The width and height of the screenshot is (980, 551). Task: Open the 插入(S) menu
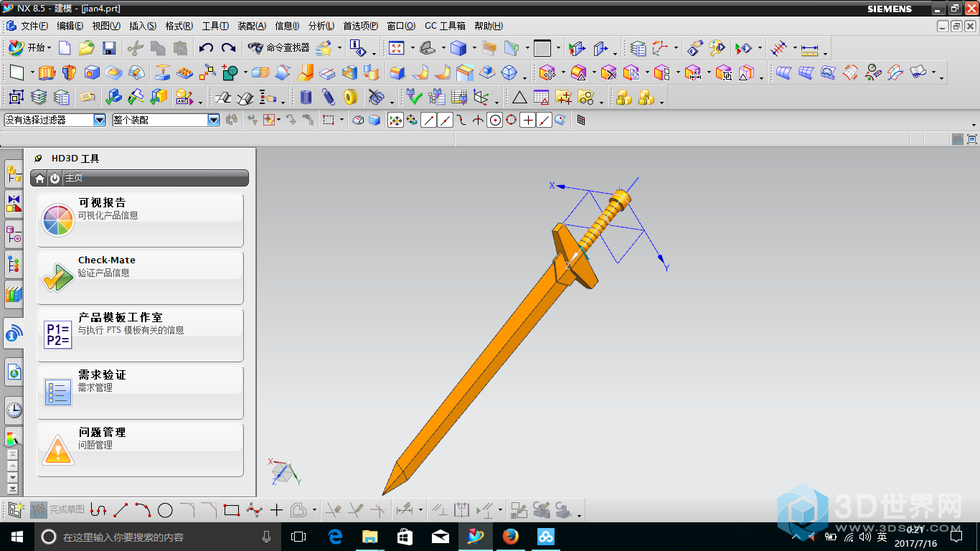[142, 26]
